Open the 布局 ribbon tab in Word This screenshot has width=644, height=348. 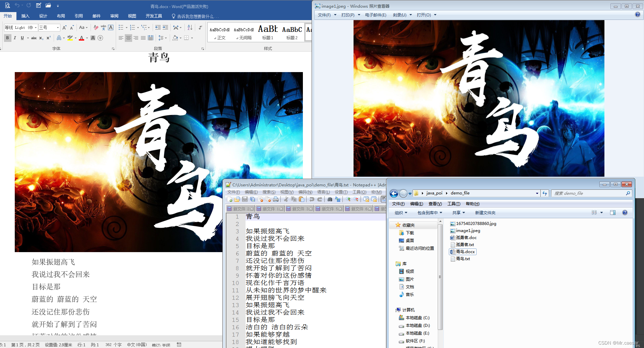[x=61, y=16]
